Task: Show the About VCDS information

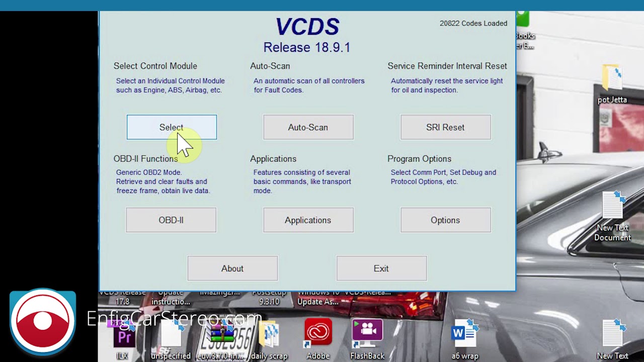Action: coord(232,268)
